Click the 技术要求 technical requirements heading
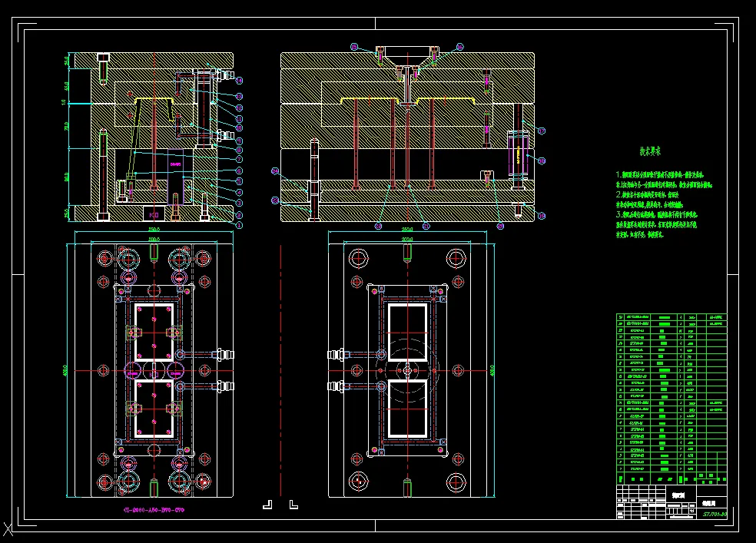 [650, 151]
